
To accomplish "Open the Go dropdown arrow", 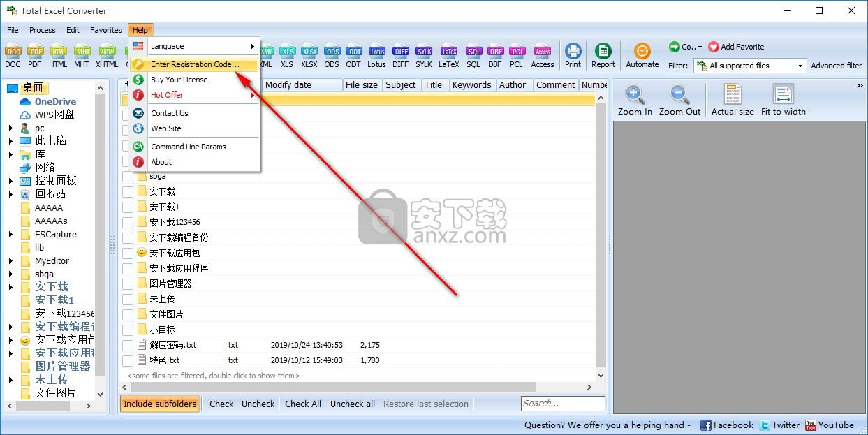I will 700,47.
